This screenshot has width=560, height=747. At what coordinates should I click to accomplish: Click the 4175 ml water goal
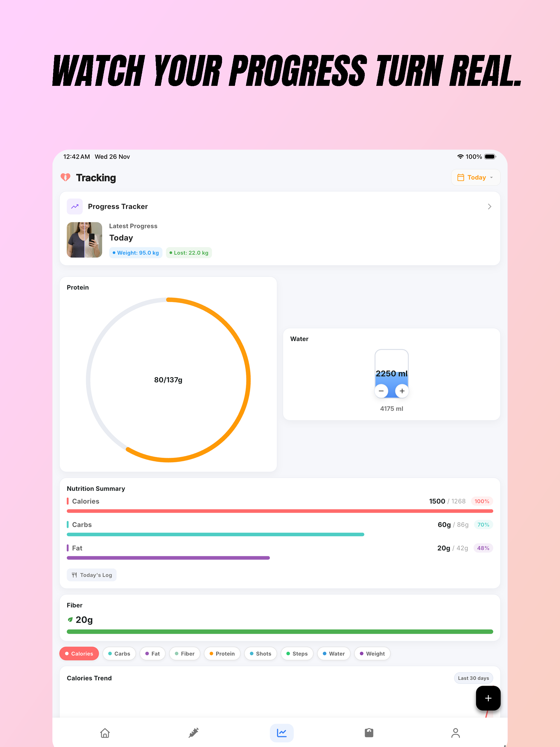click(392, 408)
